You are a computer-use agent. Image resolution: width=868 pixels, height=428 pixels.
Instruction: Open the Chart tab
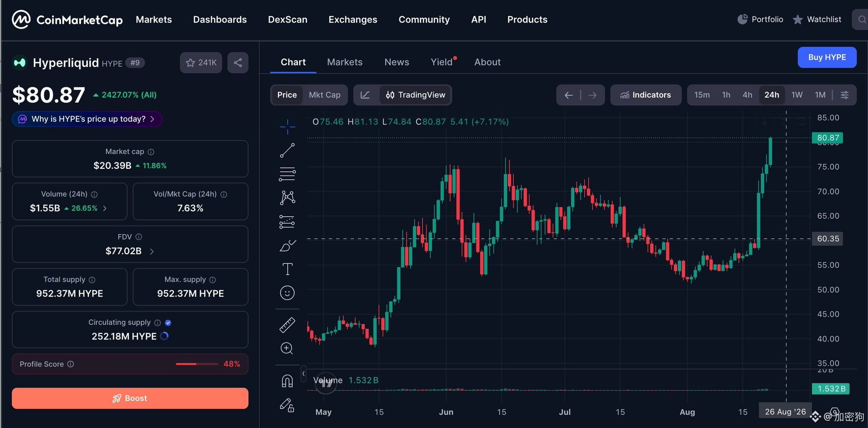[293, 62]
